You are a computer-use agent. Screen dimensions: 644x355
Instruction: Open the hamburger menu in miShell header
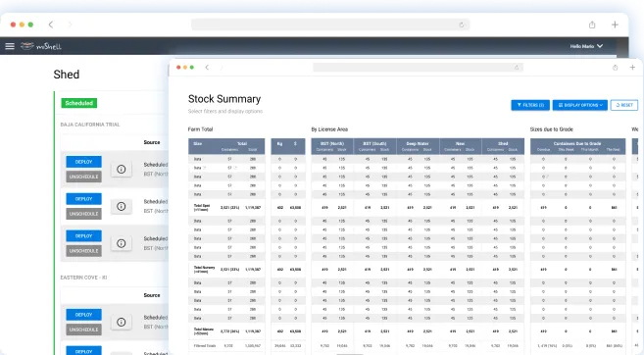point(10,46)
